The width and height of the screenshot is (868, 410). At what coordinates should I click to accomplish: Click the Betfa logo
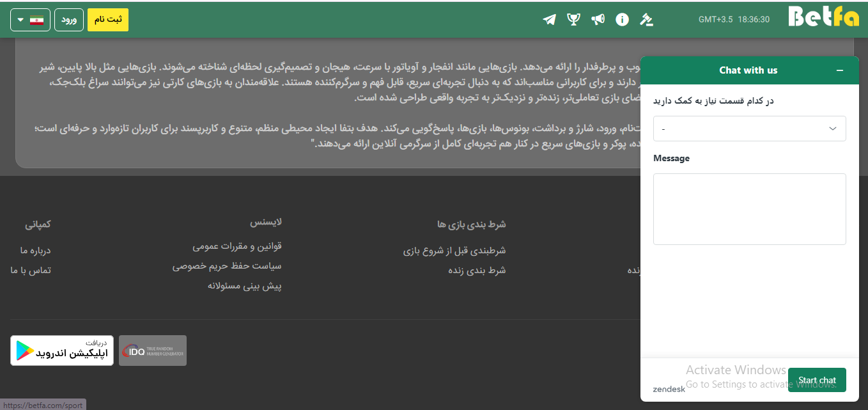point(823,17)
